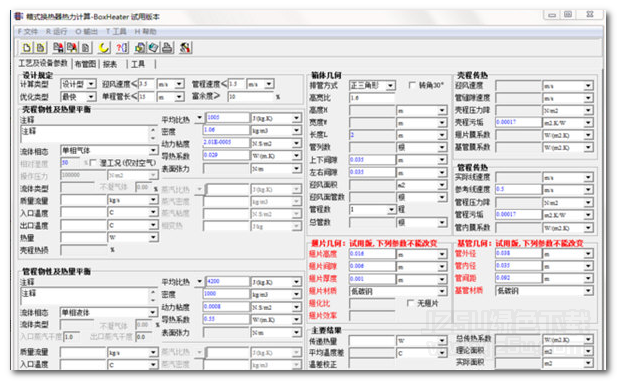This screenshot has height=381, width=617.
Task: Open the R 运行 menu
Action: pos(56,31)
